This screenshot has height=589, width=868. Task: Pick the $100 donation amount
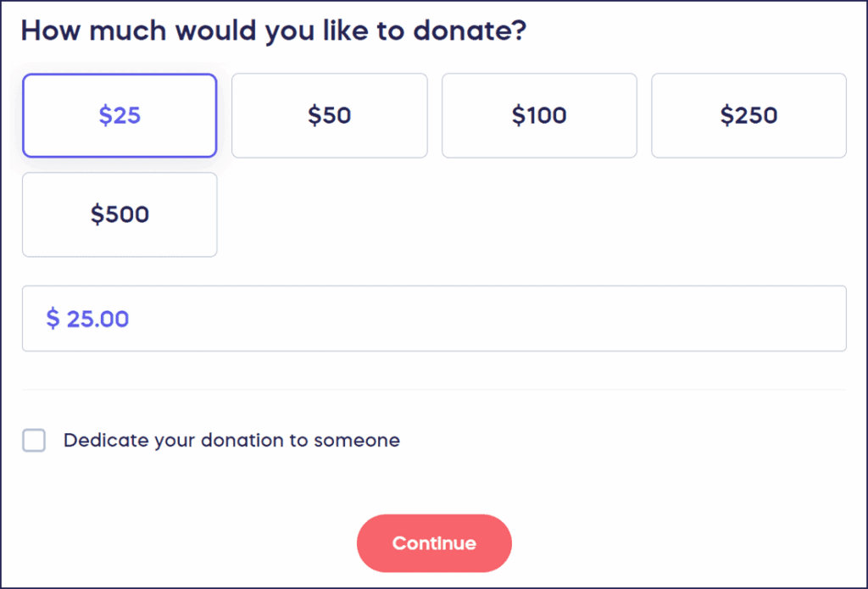(x=539, y=115)
